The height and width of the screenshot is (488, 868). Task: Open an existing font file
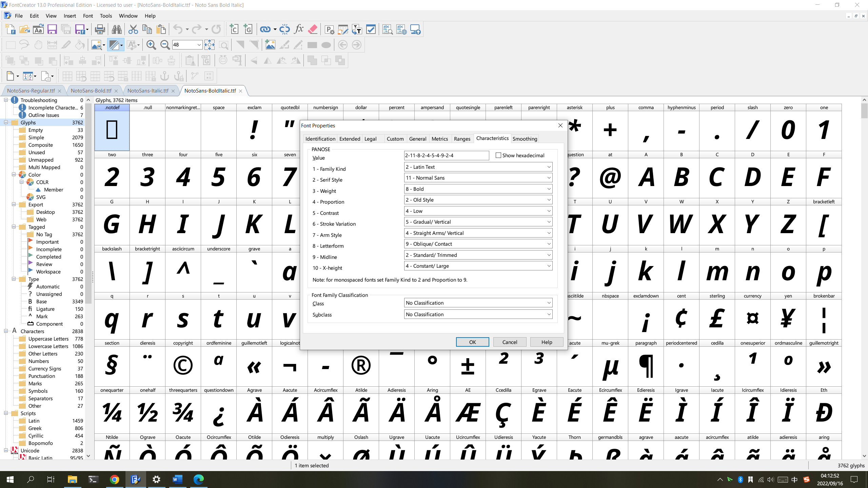tap(24, 29)
